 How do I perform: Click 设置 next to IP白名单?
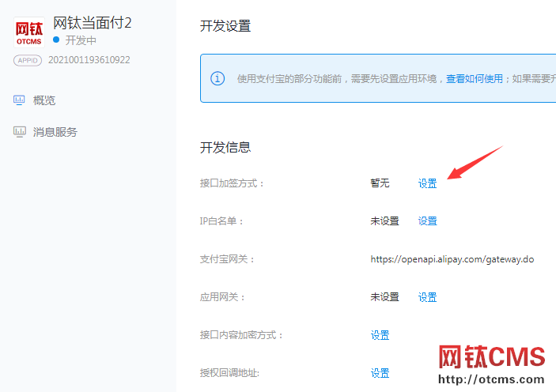(x=427, y=221)
